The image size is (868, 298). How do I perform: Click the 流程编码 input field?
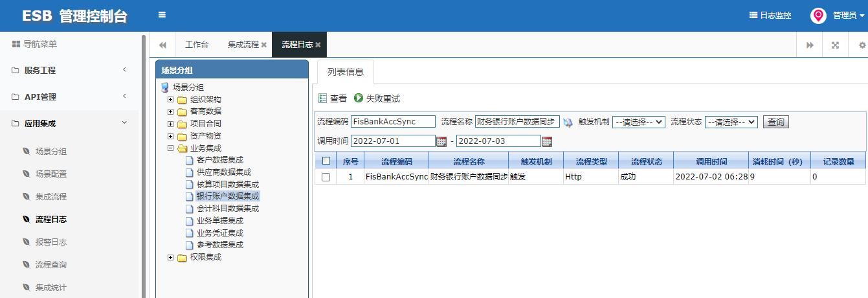click(393, 122)
